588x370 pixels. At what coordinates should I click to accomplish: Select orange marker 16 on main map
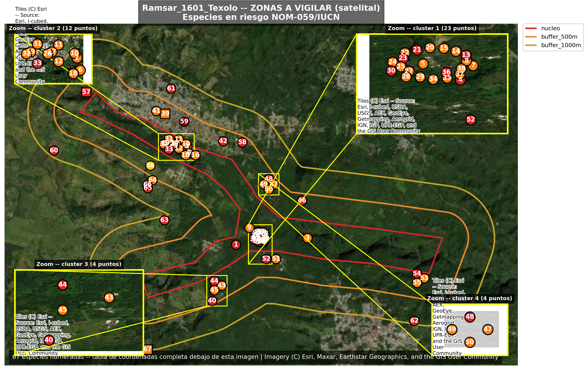[195, 155]
